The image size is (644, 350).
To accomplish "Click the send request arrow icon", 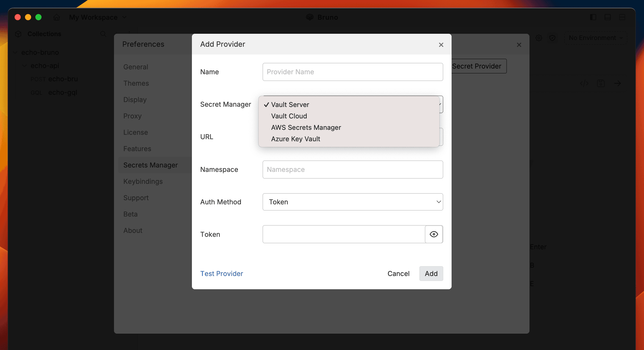I will pyautogui.click(x=618, y=83).
